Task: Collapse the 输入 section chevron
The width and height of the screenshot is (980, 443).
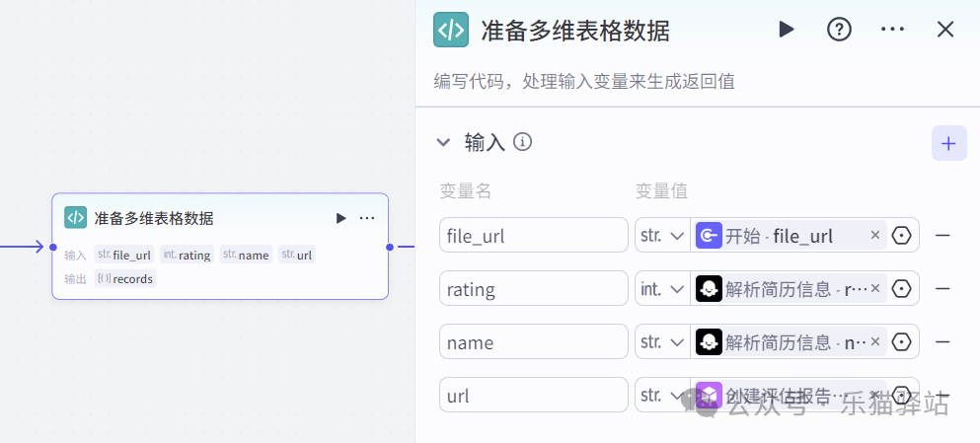Action: [443, 143]
